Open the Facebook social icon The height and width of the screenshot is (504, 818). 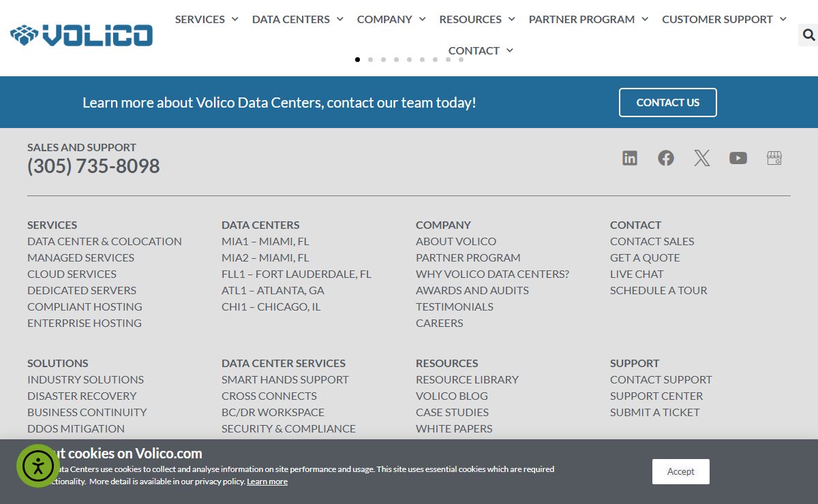[666, 158]
